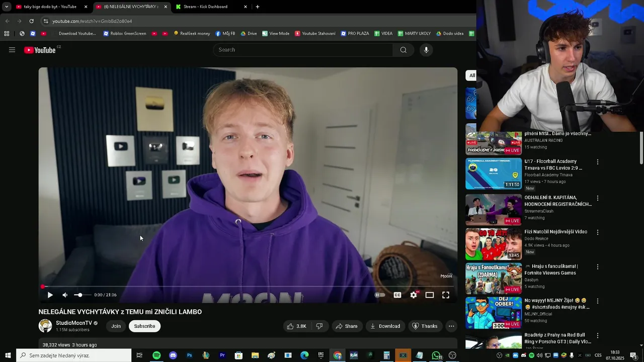The width and height of the screenshot is (644, 362).
Task: Reload the page
Action: pyautogui.click(x=31, y=21)
